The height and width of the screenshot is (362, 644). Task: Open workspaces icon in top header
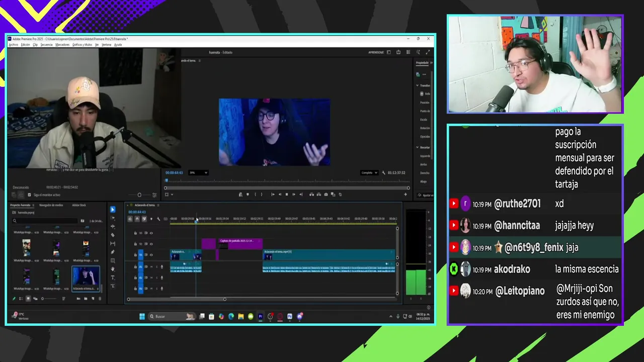pyautogui.click(x=388, y=52)
